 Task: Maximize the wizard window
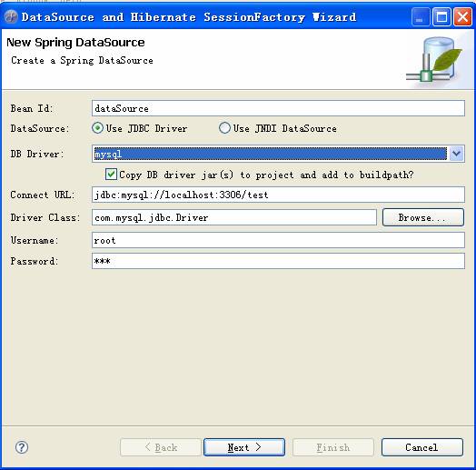coord(441,17)
